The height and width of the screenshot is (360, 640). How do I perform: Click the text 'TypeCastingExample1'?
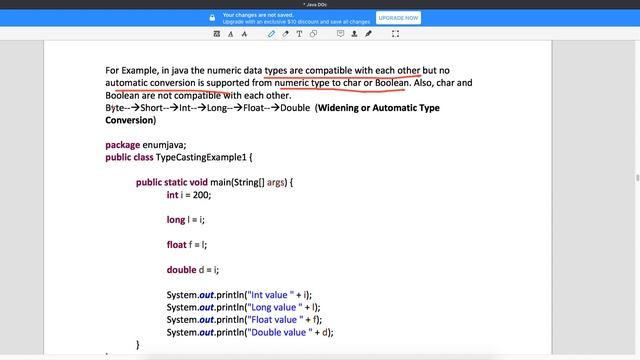pos(201,157)
